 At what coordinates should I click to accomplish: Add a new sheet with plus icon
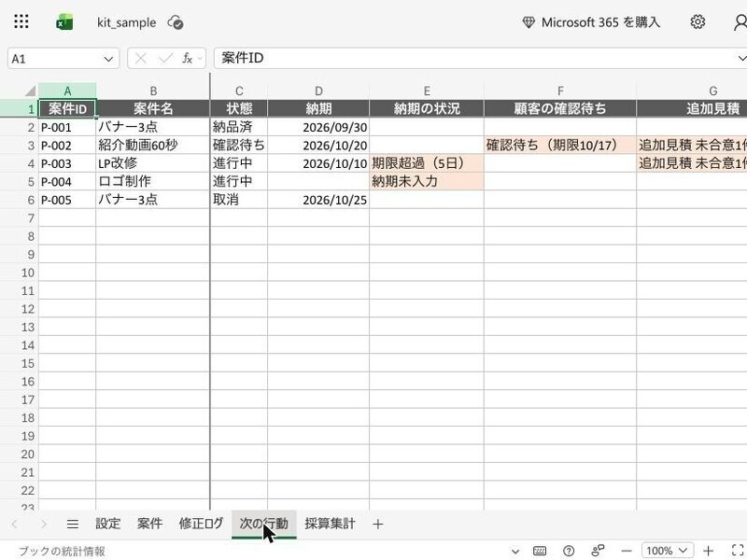(x=378, y=525)
